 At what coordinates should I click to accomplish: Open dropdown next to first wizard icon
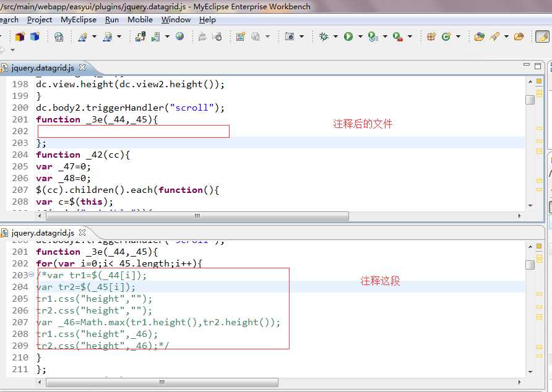click(94, 36)
